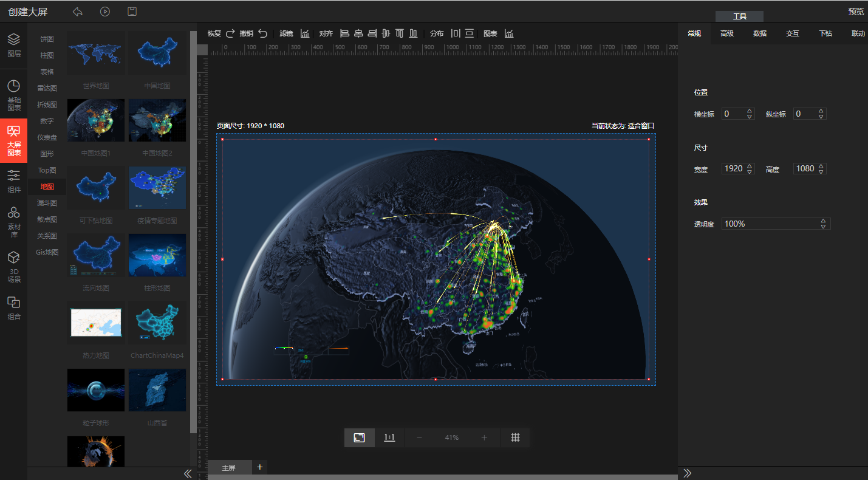Pick the 疫情专题地图 thumbnail
This screenshot has height=480, width=868.
pos(157,188)
